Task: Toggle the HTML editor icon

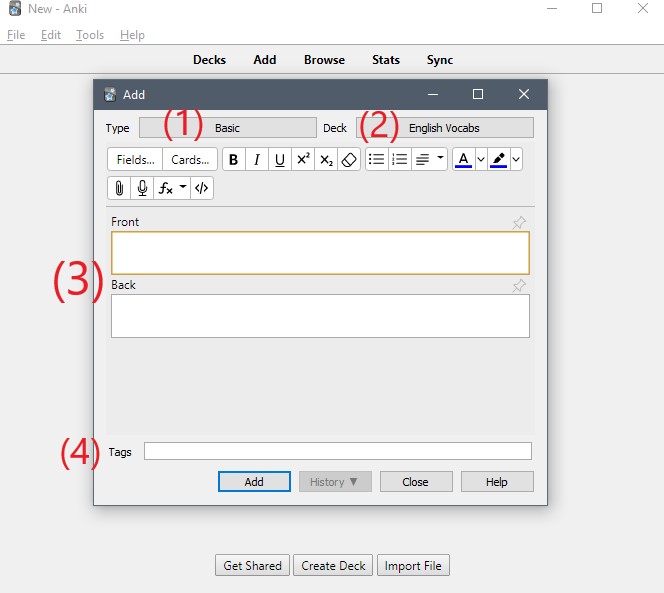Action: click(x=202, y=188)
